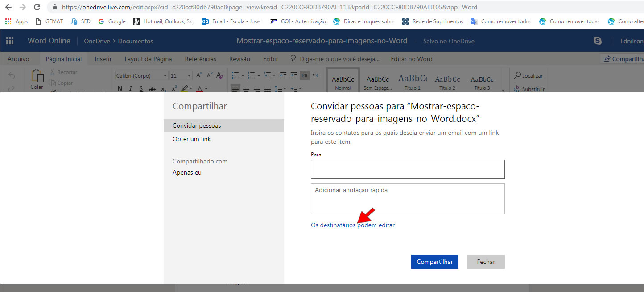Click Os destinatários podem editar link

coord(353,225)
